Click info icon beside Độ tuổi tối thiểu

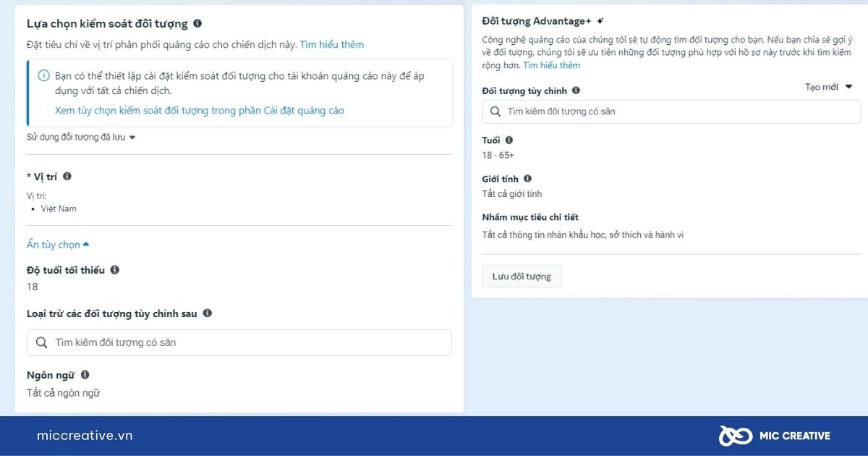pos(115,270)
